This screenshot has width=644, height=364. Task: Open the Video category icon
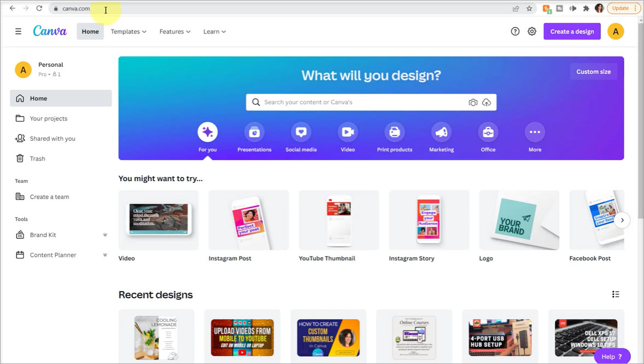[x=347, y=132]
